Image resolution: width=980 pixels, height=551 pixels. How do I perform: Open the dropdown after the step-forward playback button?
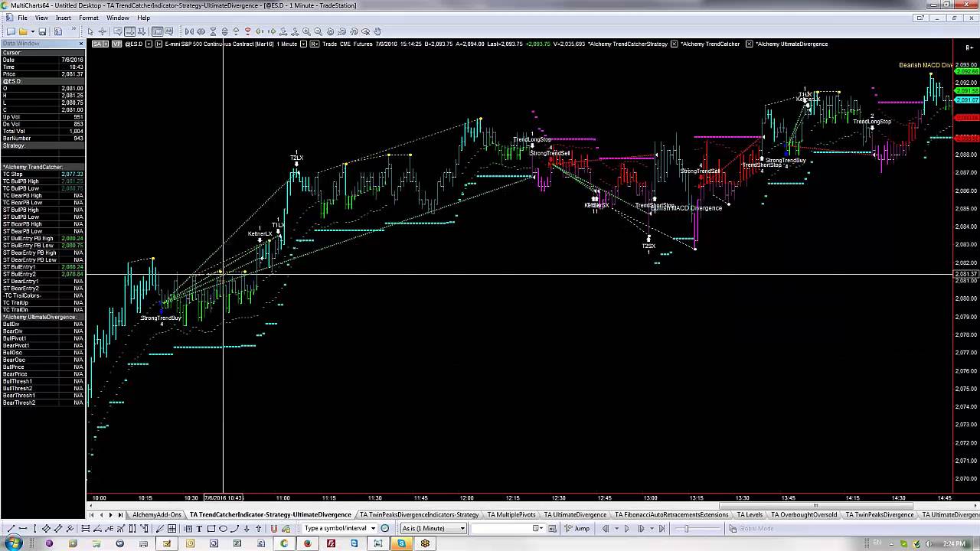click(652, 528)
